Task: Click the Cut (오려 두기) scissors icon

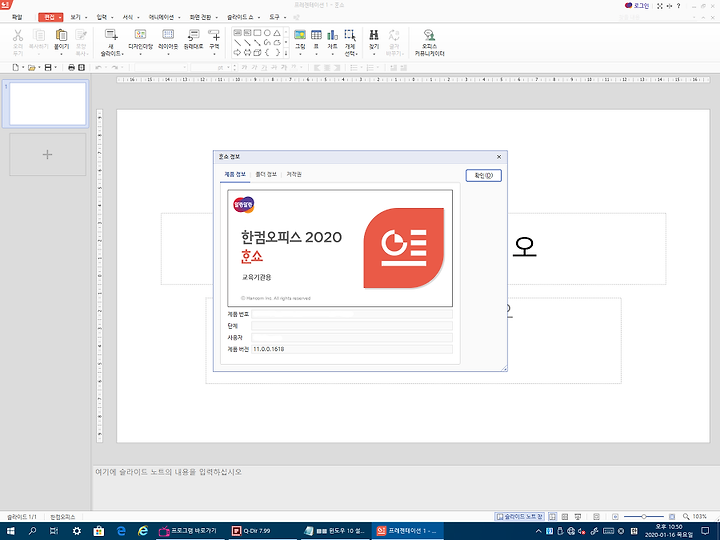Action: tap(18, 35)
